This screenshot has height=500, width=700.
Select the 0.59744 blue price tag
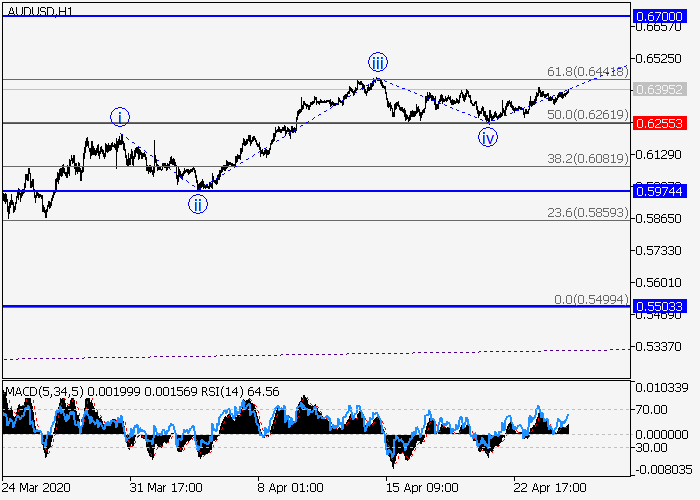coord(659,191)
